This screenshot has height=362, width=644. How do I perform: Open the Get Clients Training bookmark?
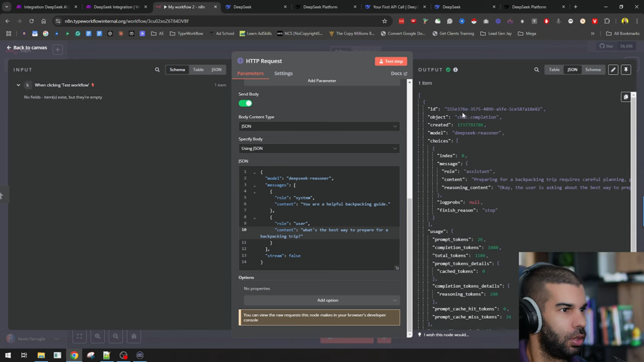[x=453, y=34]
